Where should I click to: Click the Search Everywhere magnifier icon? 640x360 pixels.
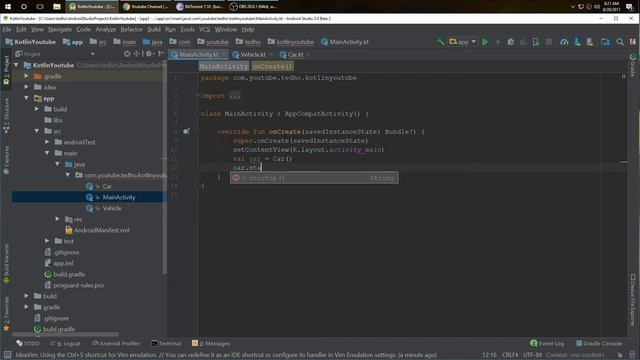point(620,42)
